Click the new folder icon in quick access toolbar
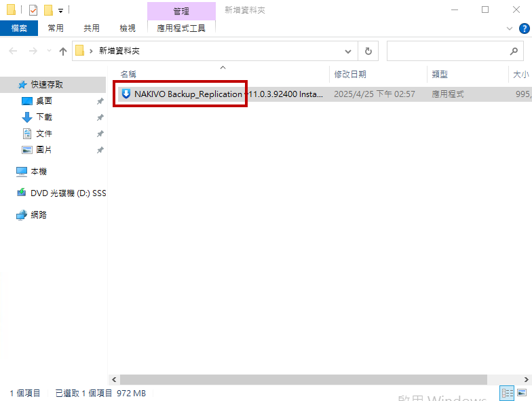This screenshot has width=532, height=401. tap(49, 10)
